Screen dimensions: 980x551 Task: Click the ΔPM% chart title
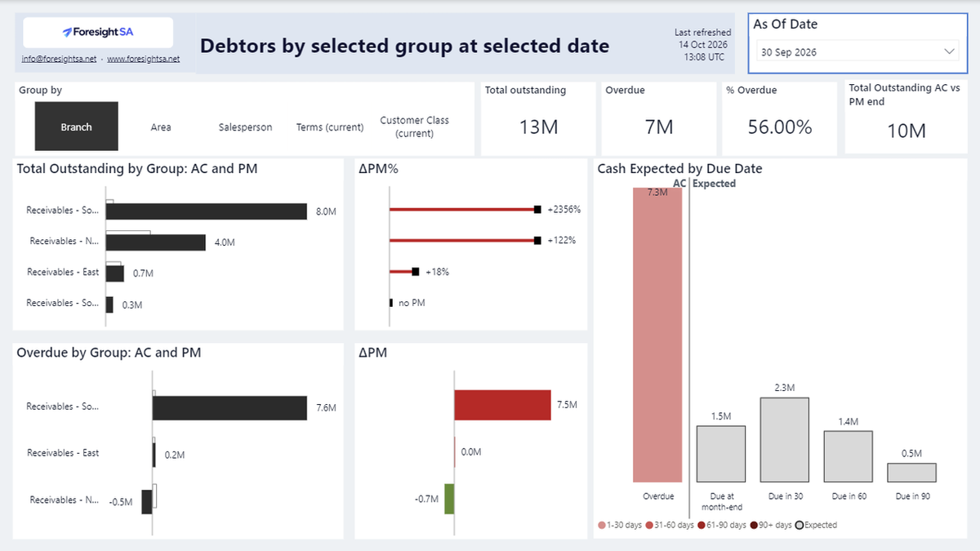pyautogui.click(x=377, y=169)
